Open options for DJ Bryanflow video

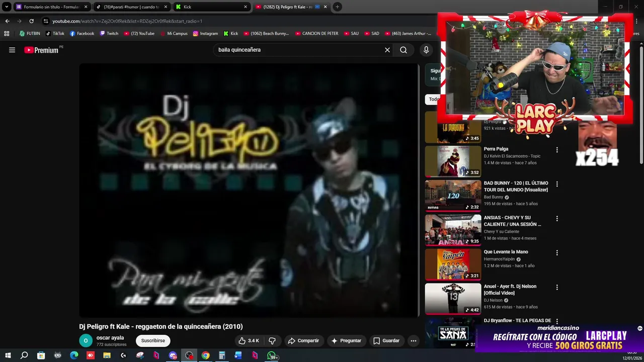pos(556,321)
